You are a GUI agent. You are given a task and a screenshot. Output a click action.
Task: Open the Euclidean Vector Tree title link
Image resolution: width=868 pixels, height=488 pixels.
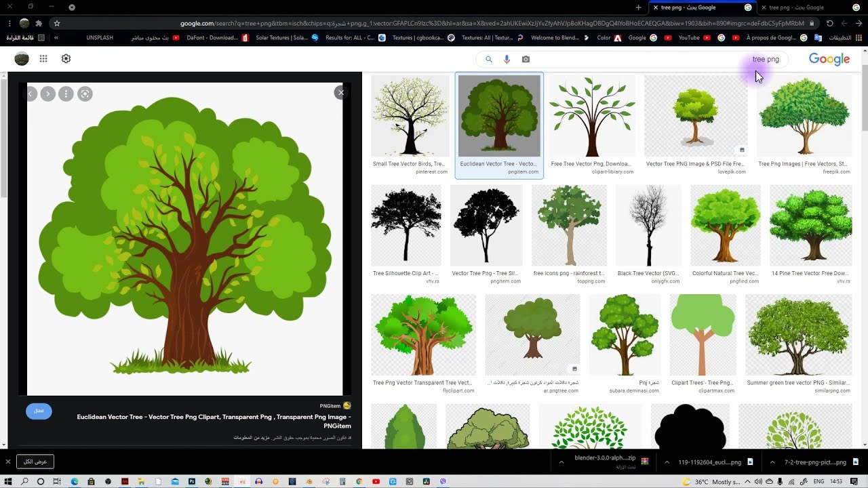click(214, 422)
